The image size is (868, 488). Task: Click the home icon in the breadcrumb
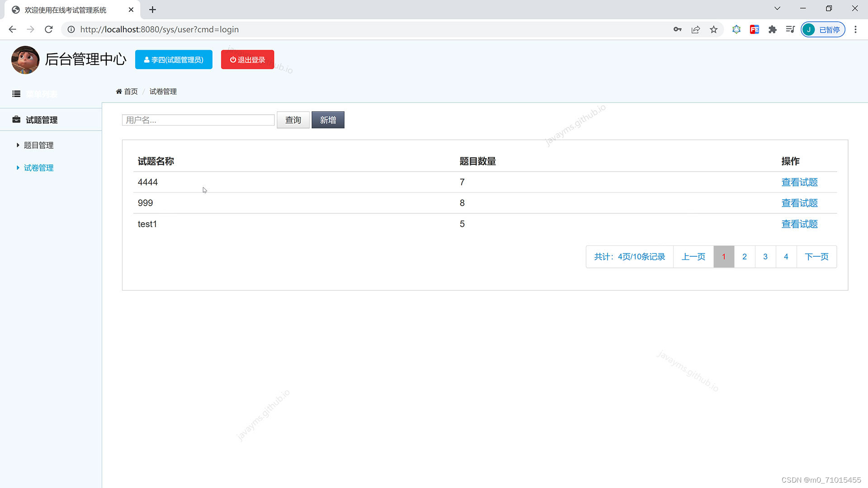point(118,91)
